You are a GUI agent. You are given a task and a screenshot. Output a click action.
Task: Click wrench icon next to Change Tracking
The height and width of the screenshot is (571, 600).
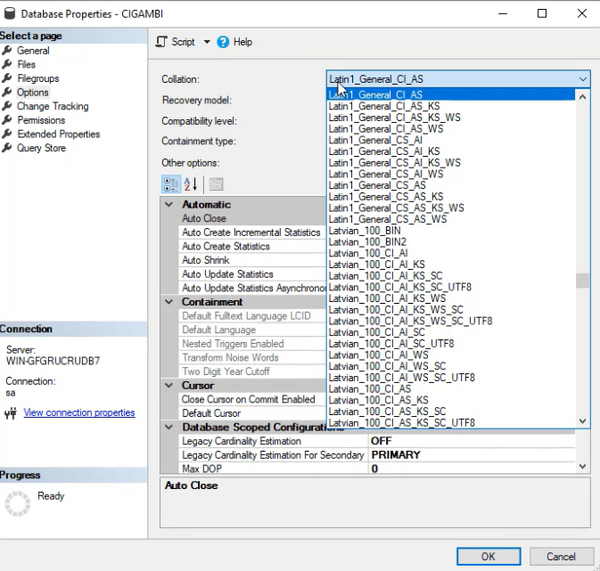point(7,106)
